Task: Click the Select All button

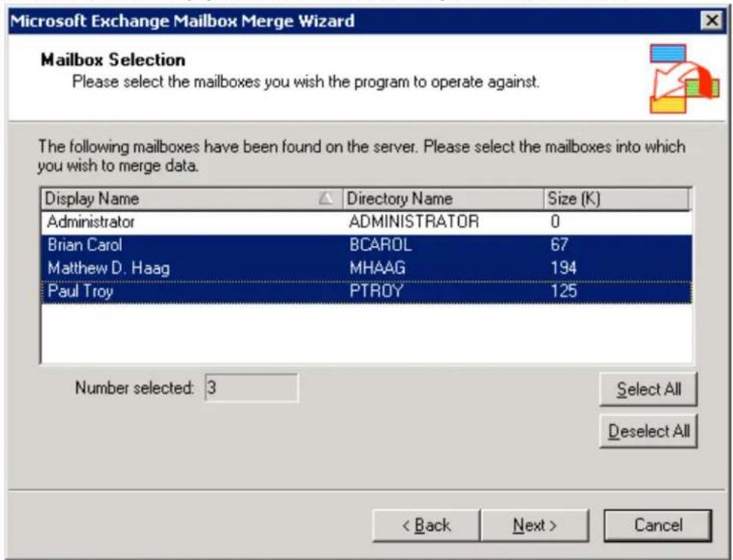Action: pos(648,389)
